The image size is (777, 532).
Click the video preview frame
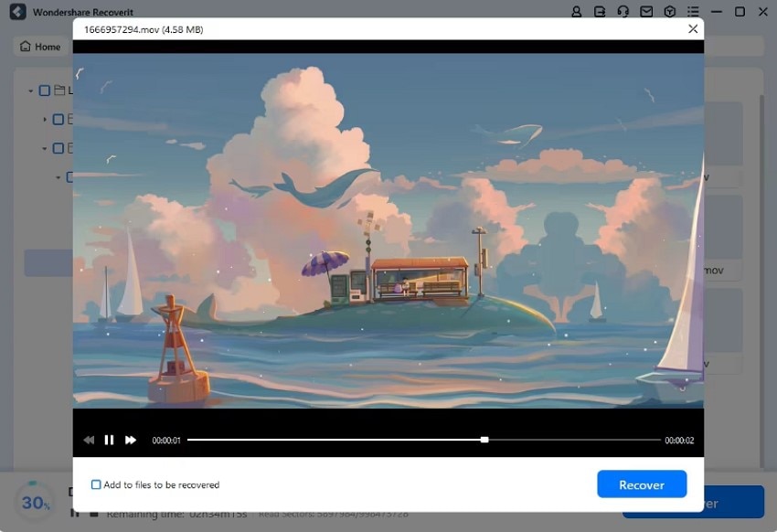[x=388, y=231]
